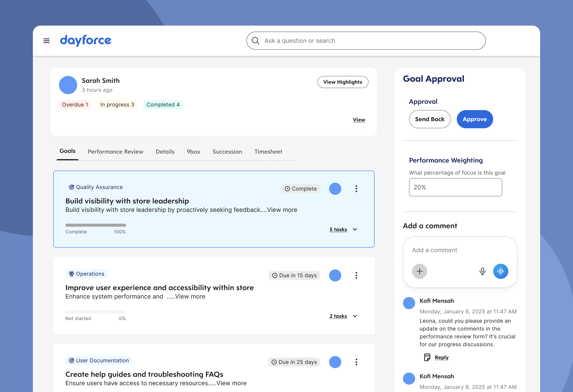573x392 pixels.
Task: Click the Completed 4 status badge
Action: [x=163, y=105]
